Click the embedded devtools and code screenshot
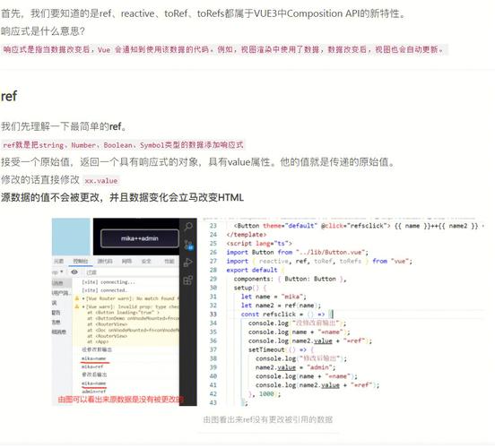This screenshot has width=495, height=448. click(268, 312)
